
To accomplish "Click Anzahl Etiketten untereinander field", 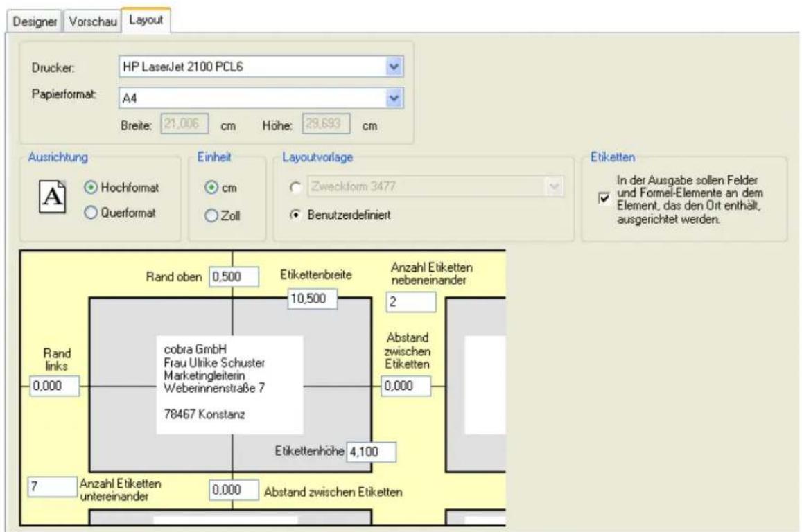I will (x=53, y=486).
